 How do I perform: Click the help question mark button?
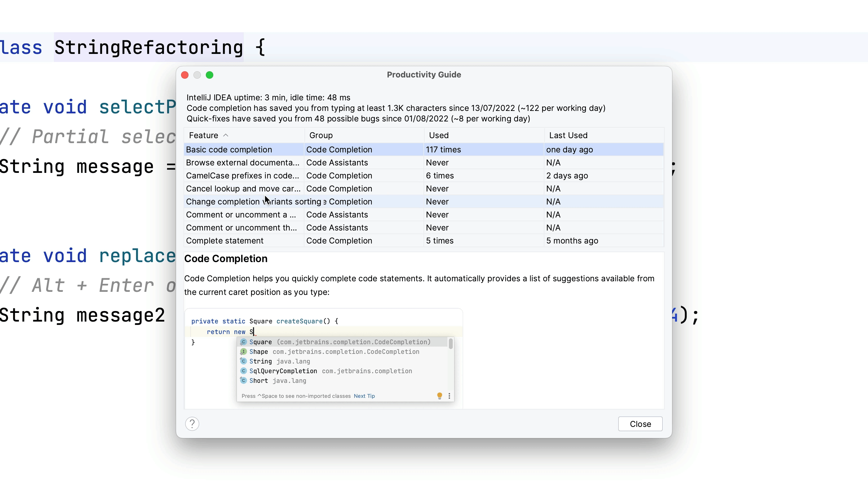[x=192, y=424]
